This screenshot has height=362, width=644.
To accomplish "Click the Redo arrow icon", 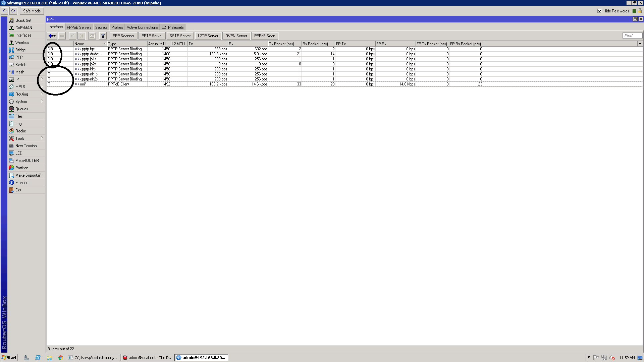I will tap(13, 11).
